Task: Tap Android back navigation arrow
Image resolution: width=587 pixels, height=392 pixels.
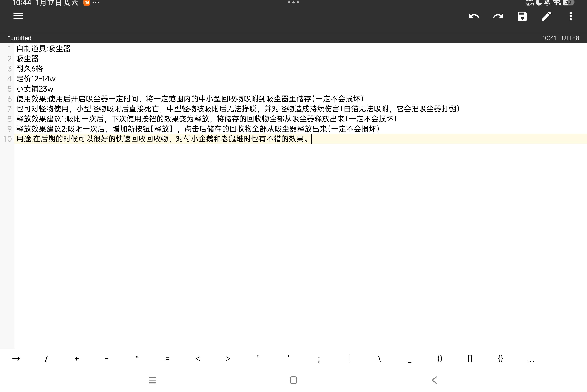Action: pos(435,380)
